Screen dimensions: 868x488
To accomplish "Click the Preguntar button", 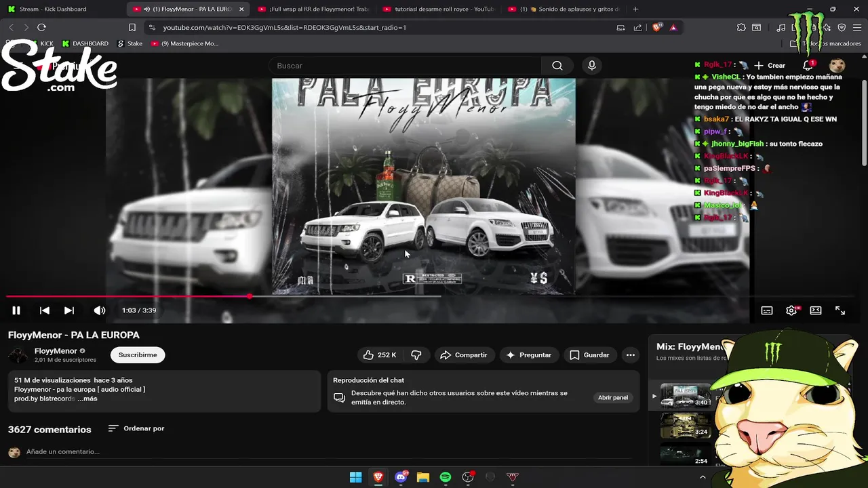I will coord(528,355).
